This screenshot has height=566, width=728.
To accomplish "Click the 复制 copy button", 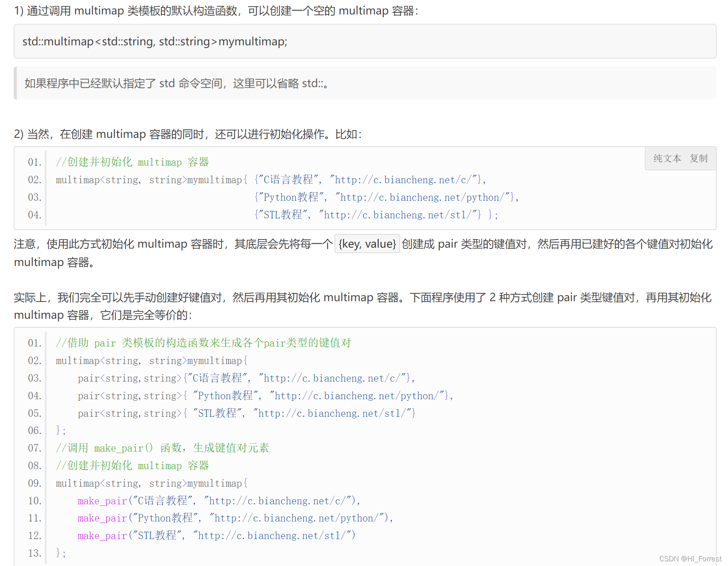I will click(699, 158).
